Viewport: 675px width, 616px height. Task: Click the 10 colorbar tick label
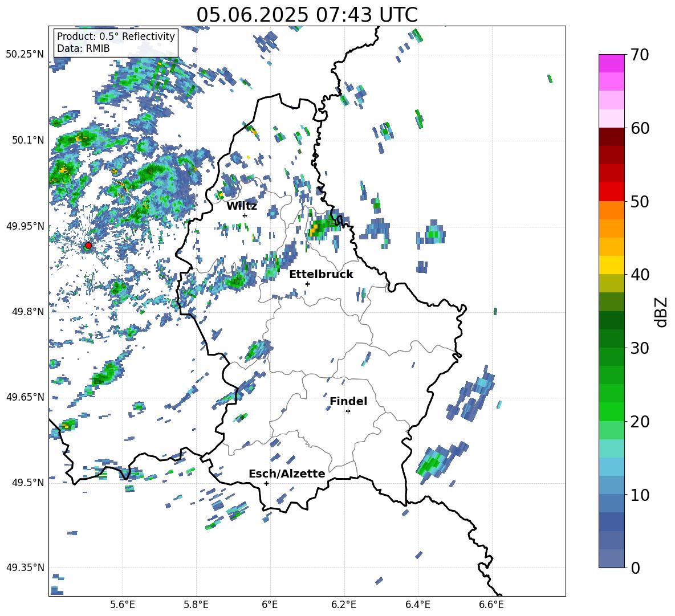pos(640,495)
